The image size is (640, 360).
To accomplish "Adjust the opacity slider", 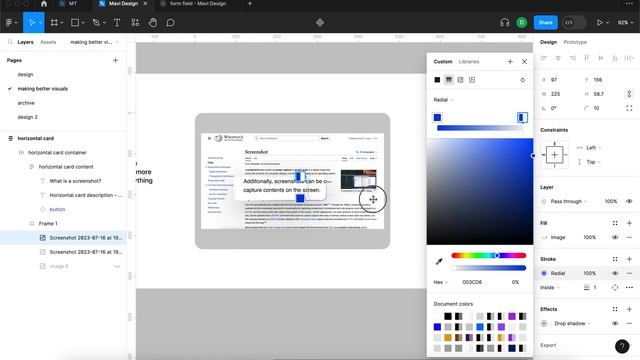I will 489,268.
